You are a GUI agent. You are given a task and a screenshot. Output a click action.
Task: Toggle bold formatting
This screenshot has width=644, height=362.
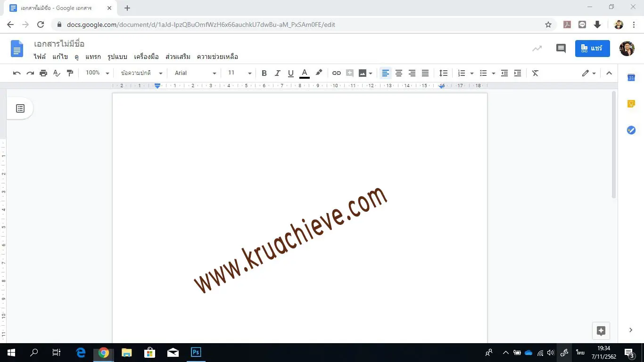264,73
